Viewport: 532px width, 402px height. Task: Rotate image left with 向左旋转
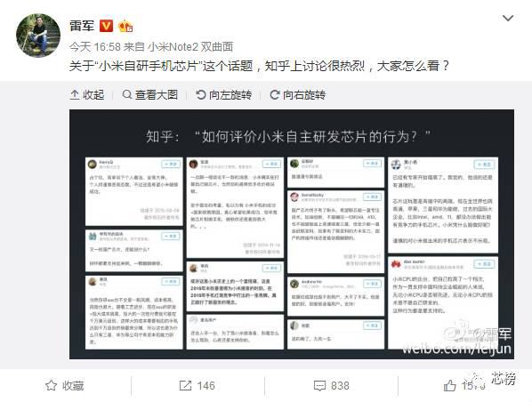pos(224,94)
